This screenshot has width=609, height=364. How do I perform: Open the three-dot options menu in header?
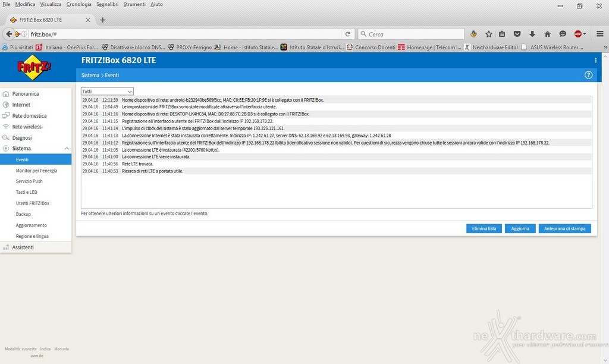point(595,60)
